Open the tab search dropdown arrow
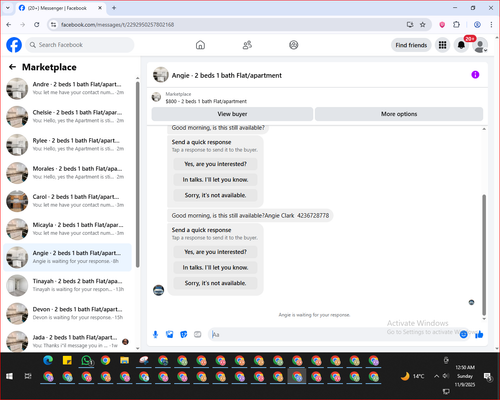This screenshot has width=500, height=400. pos(8,8)
